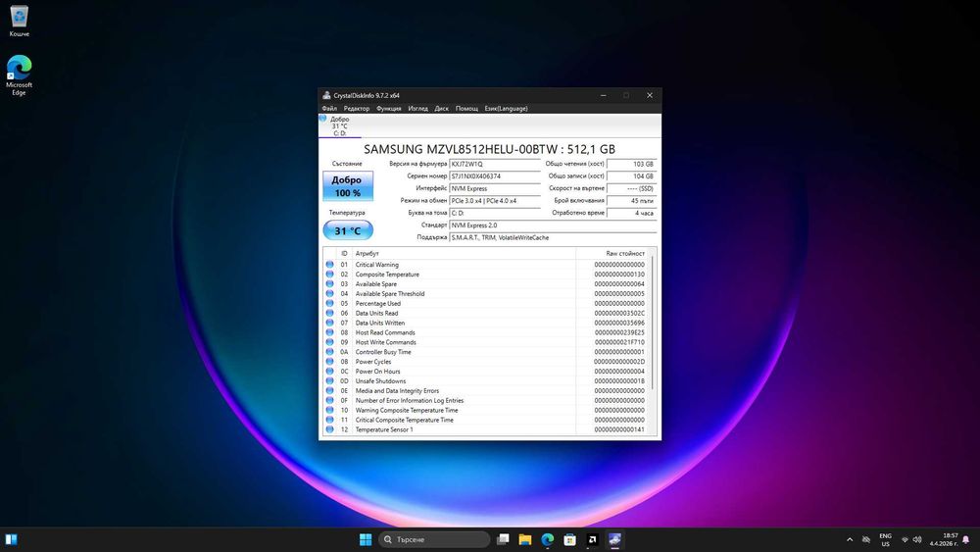Screen dimensions: 980x552
Task: Click the power on hours value 4 часа
Action: (631, 213)
